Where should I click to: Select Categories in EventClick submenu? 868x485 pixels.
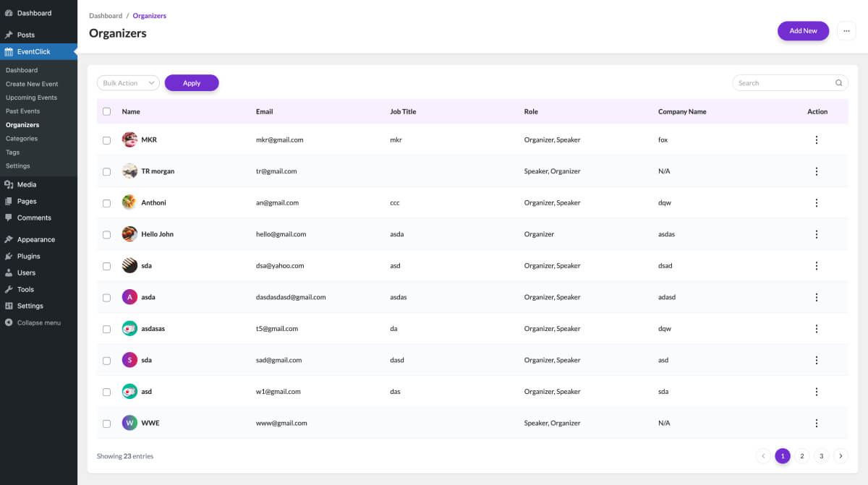(22, 139)
